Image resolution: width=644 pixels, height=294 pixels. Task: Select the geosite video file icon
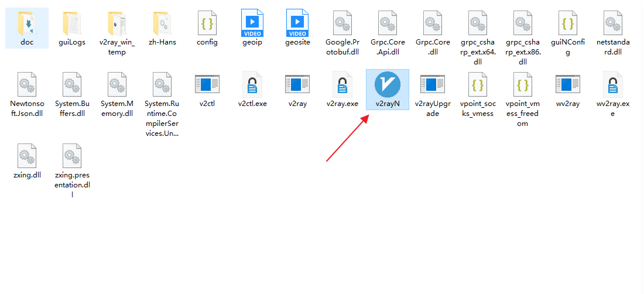click(x=297, y=23)
